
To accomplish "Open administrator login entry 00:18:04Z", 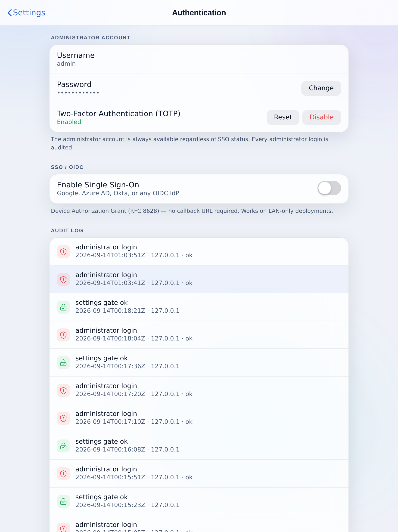I will coord(199,335).
